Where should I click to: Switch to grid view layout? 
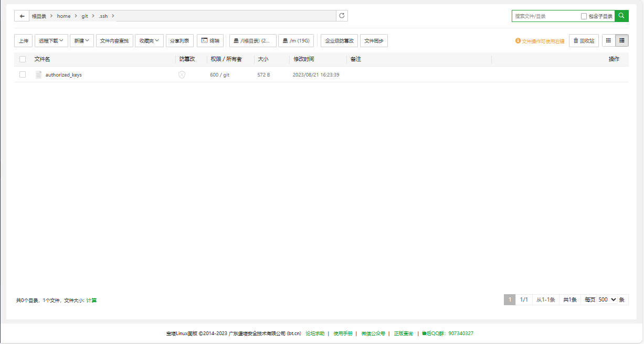point(608,40)
